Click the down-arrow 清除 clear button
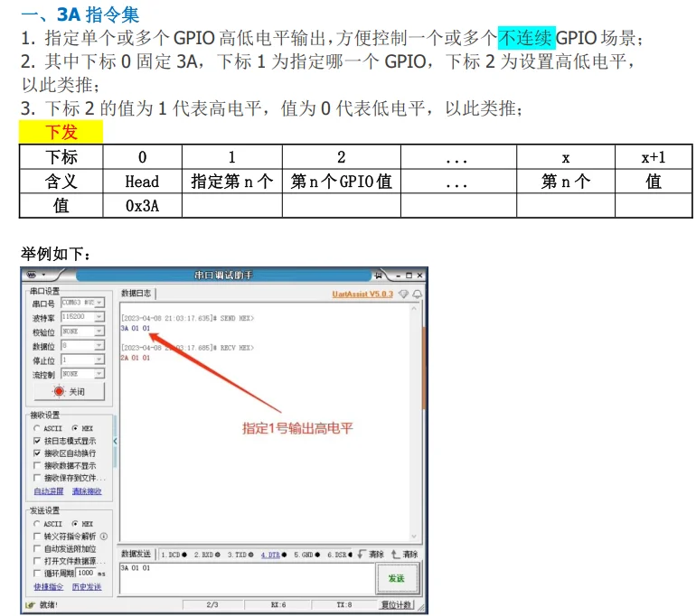Screen dimensions: 696x616 click(371, 555)
